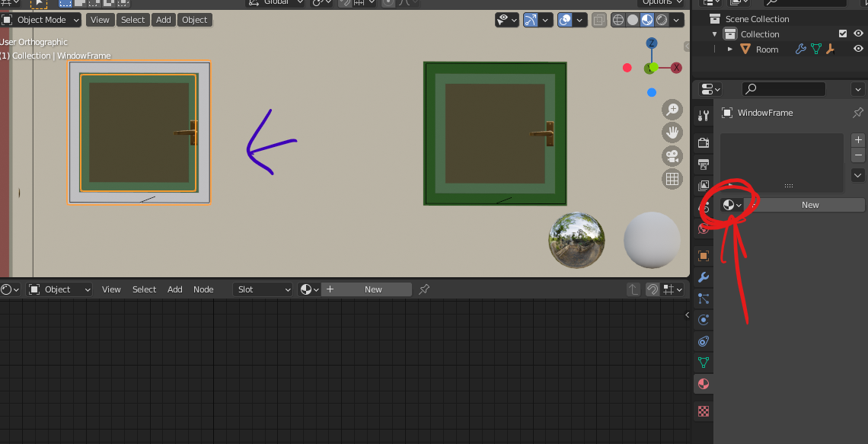
Task: Open the Object Data mesh properties tab
Action: tap(704, 363)
